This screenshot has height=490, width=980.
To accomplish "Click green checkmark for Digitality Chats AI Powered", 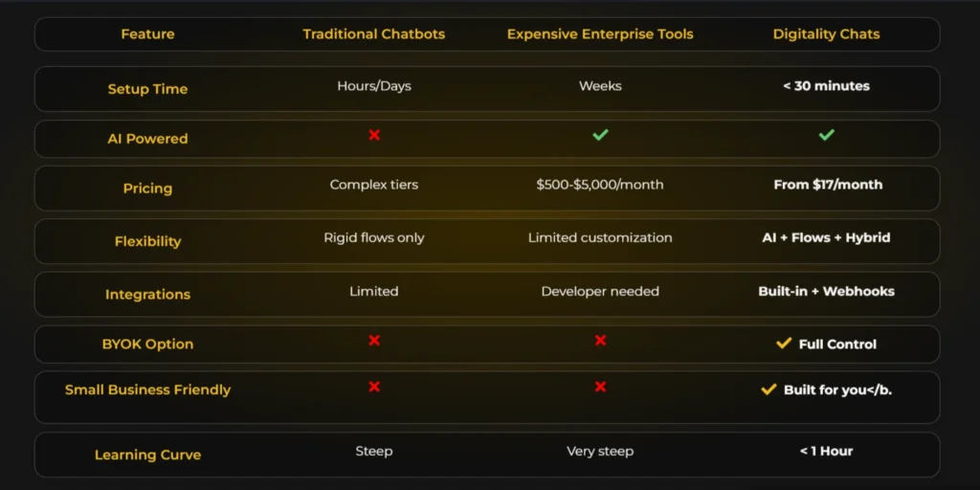I will 827,135.
